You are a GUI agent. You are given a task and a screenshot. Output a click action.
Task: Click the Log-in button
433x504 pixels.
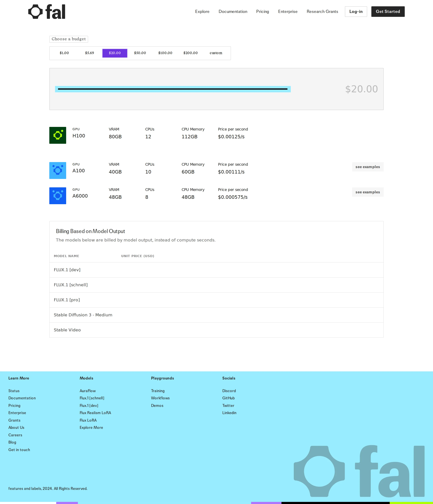(356, 11)
